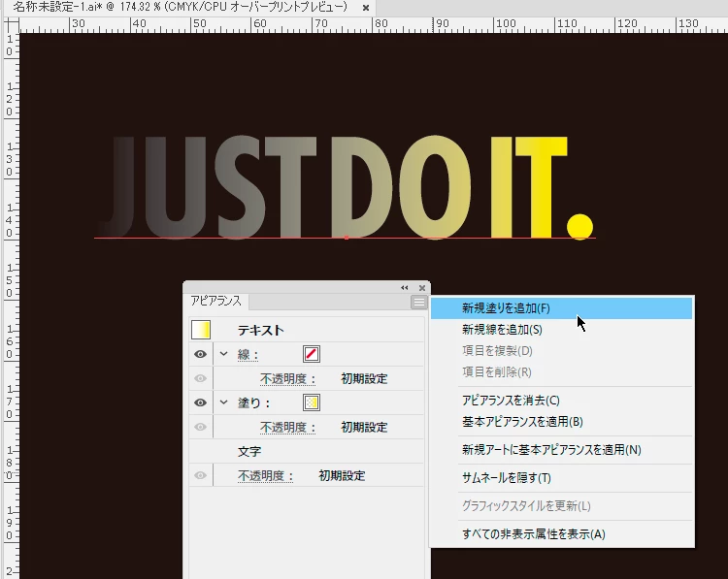The height and width of the screenshot is (579, 728).
Task: Select the テキスト header row label
Action: pyautogui.click(x=260, y=331)
